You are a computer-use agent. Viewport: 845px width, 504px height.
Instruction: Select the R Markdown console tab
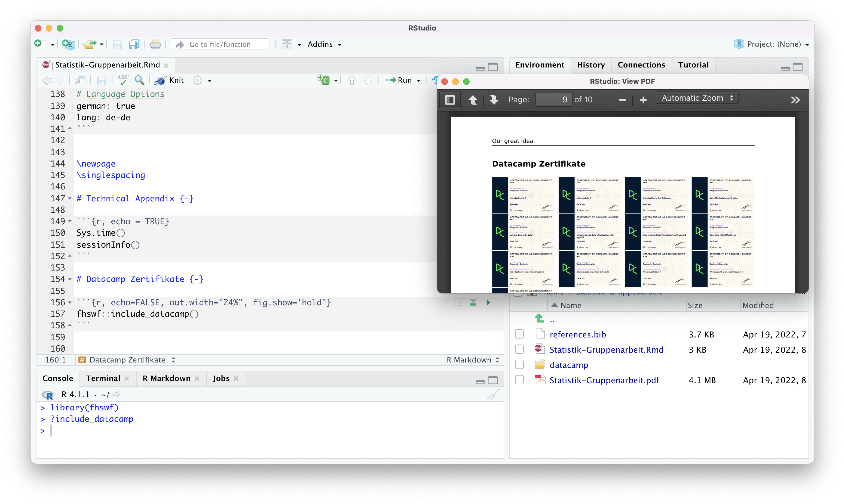(166, 378)
